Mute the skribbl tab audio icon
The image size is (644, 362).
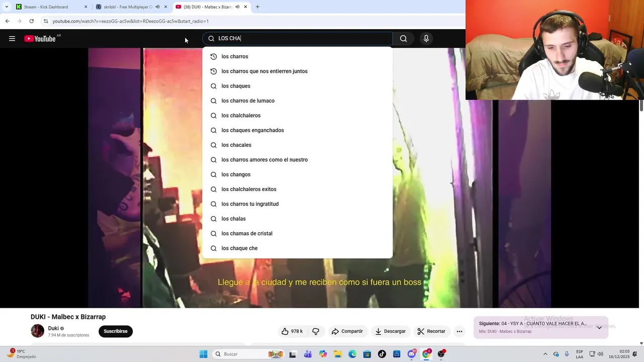[x=157, y=7]
